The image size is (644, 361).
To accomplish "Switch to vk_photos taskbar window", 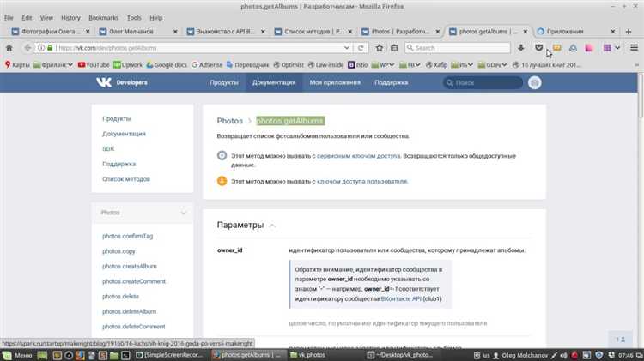I will pos(308,355).
